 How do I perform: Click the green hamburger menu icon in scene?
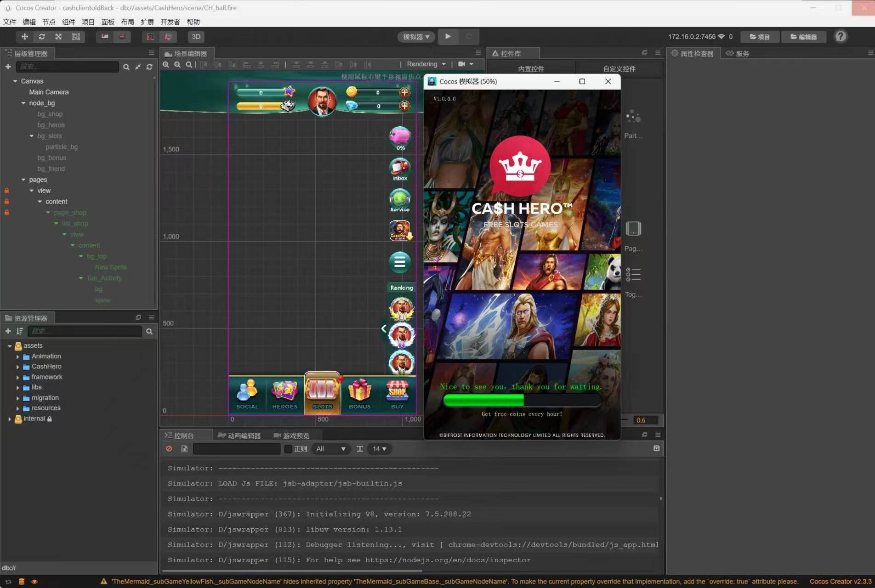pos(400,262)
